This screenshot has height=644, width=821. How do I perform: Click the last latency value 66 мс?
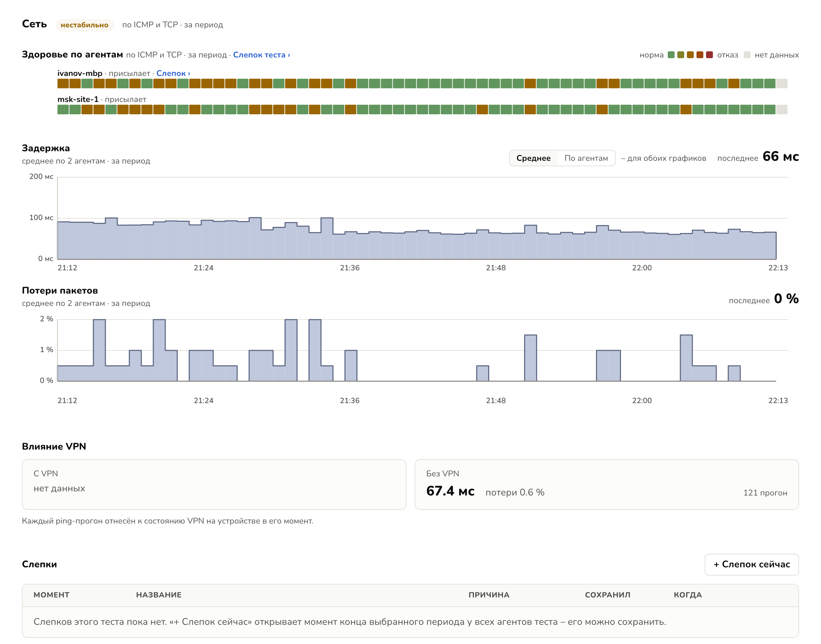(x=781, y=157)
